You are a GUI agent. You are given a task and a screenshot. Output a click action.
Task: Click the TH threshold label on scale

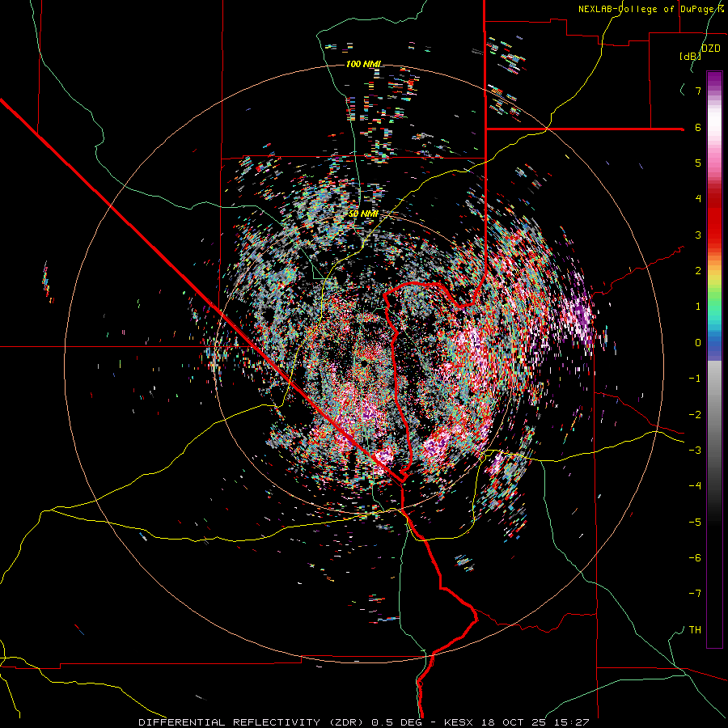pos(695,630)
